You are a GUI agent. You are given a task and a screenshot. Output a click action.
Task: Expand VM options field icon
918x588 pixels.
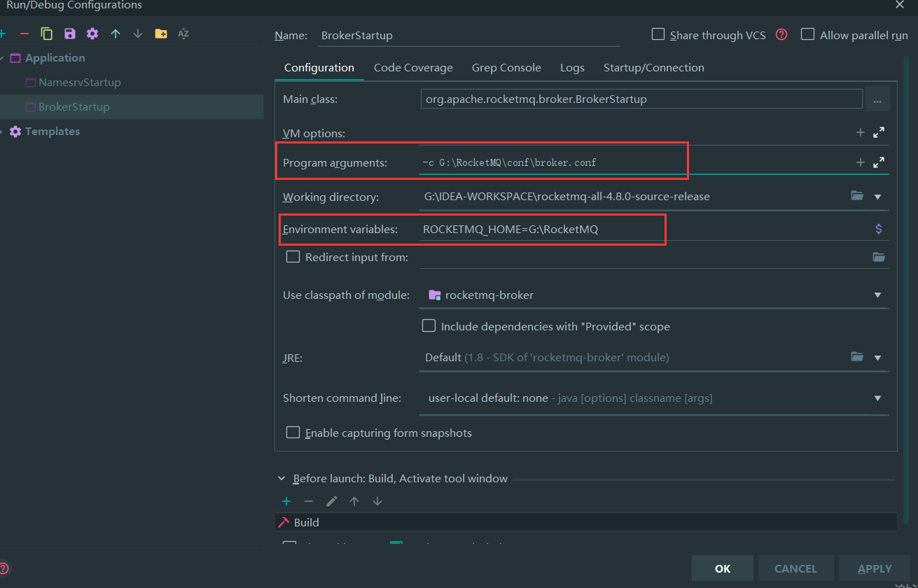click(879, 132)
